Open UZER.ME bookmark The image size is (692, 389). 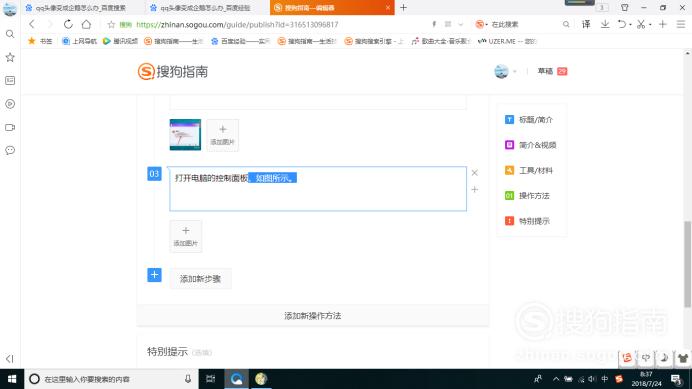508,41
